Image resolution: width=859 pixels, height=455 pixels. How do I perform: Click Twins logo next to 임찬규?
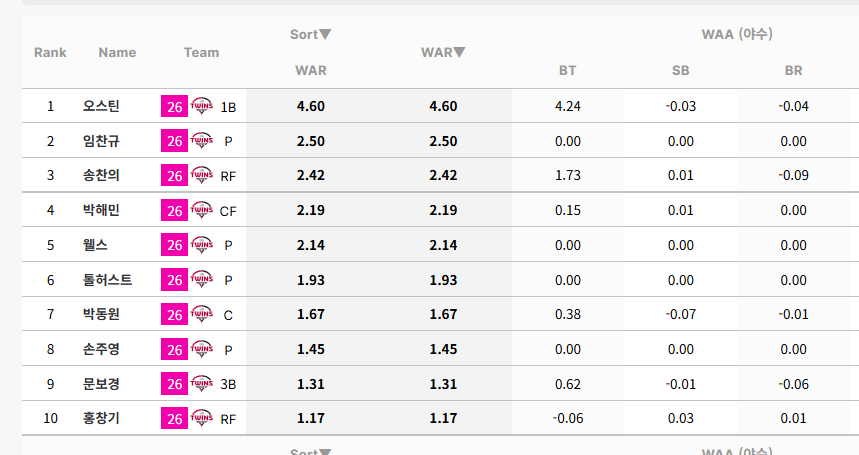coord(201,141)
